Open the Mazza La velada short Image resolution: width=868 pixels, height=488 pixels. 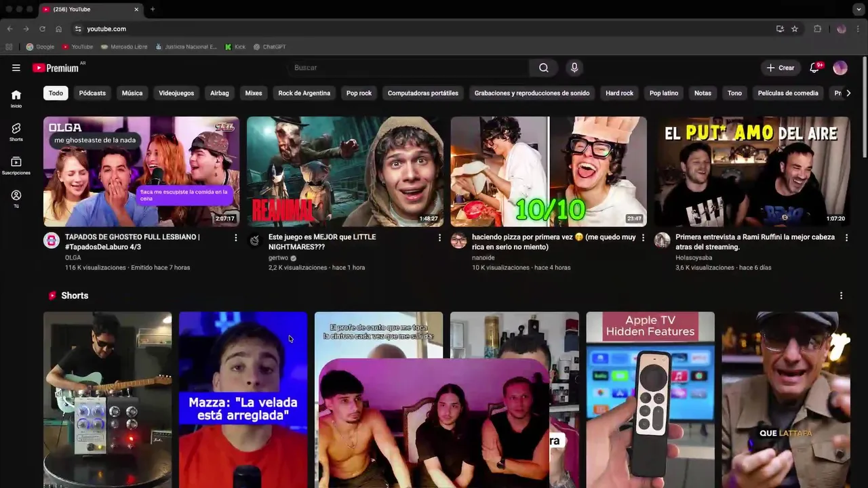click(x=243, y=400)
